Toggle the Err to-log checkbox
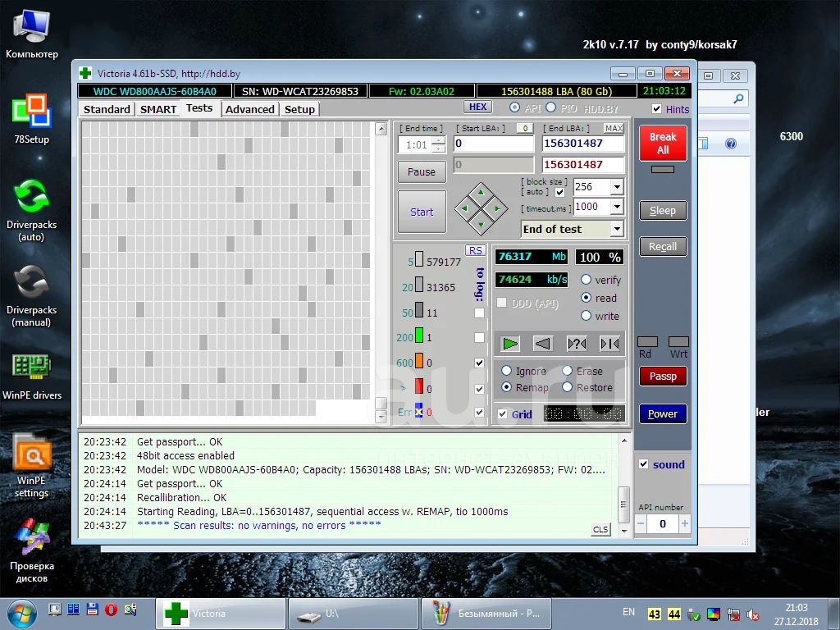This screenshot has height=630, width=840. (x=479, y=412)
